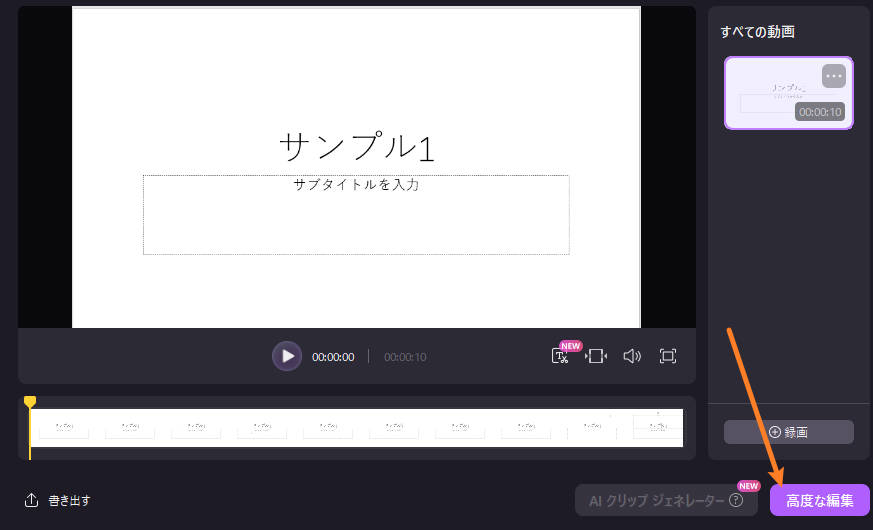Click the total duration 00:00:10 next to current time
The height and width of the screenshot is (530, 873).
point(405,357)
